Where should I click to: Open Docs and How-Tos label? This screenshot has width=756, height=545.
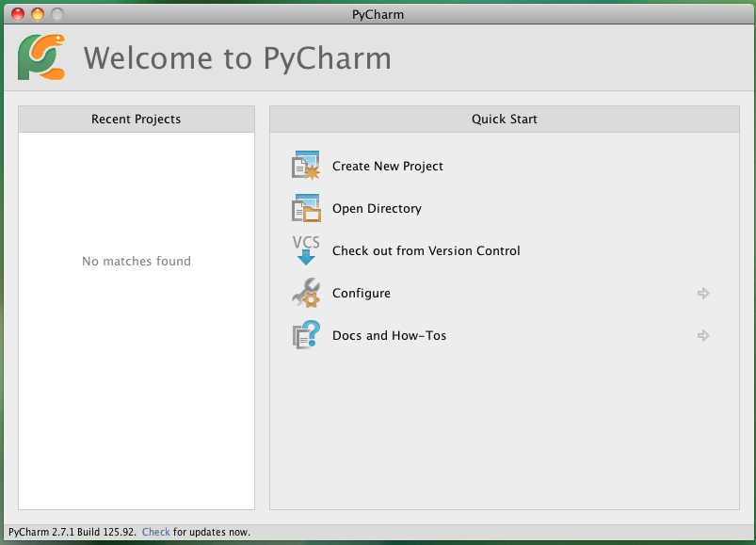tap(389, 335)
